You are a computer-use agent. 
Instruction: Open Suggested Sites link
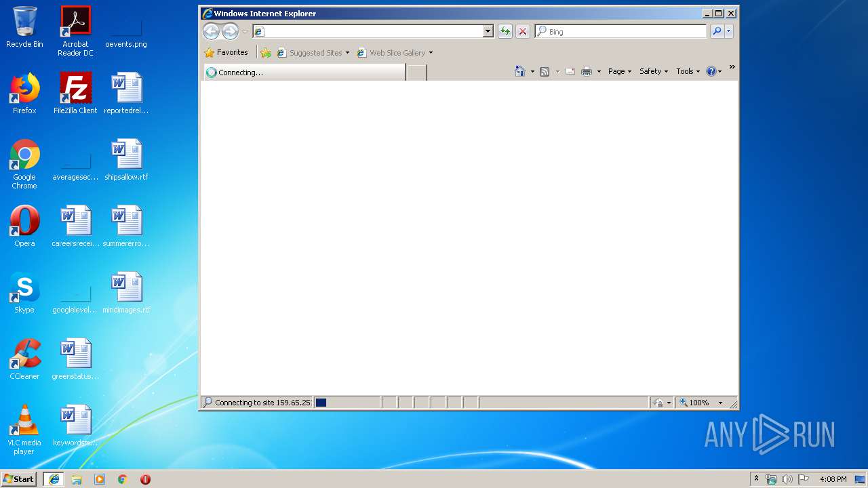[x=313, y=53]
